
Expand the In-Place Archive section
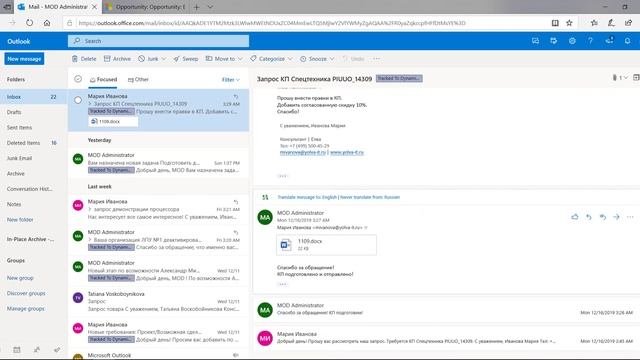tap(30, 239)
